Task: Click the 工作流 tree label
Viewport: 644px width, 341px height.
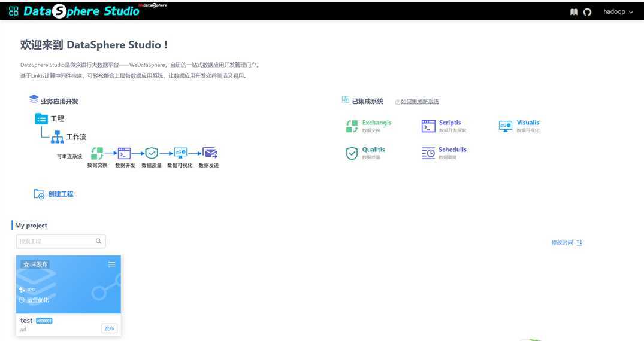Action: pos(77,137)
